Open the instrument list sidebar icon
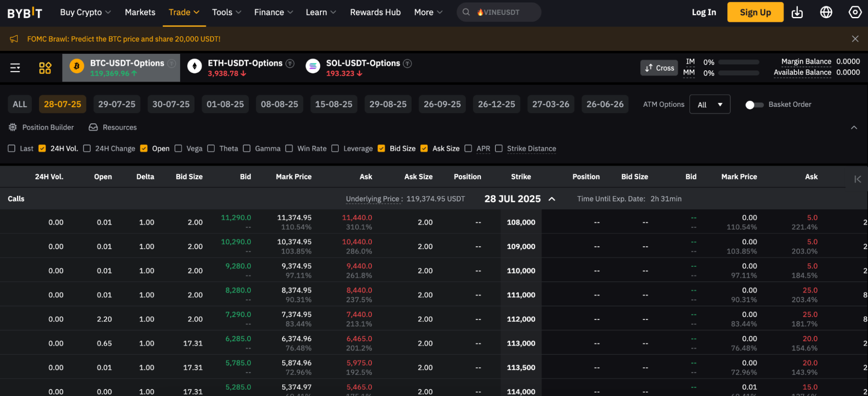 [x=15, y=67]
